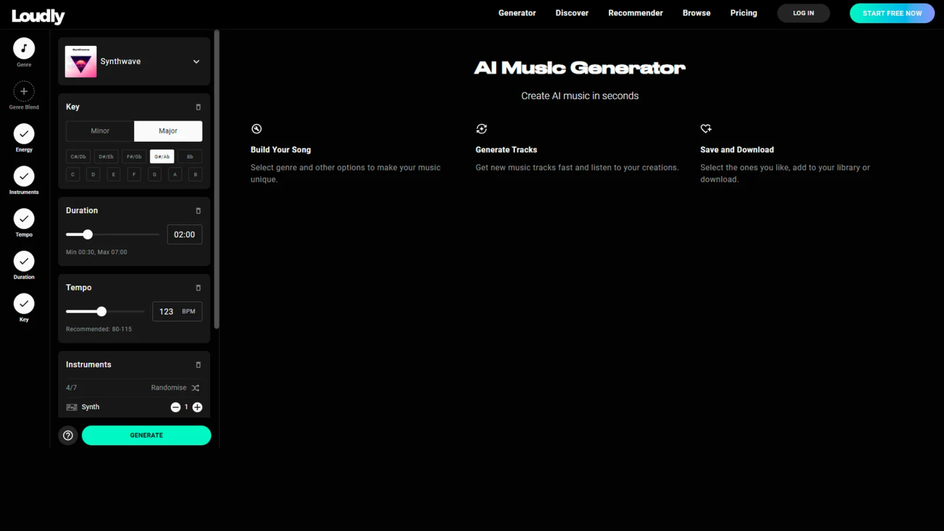Click the Synthwave genre cover thumbnail
Viewport: 944px width, 531px height.
pyautogui.click(x=81, y=61)
